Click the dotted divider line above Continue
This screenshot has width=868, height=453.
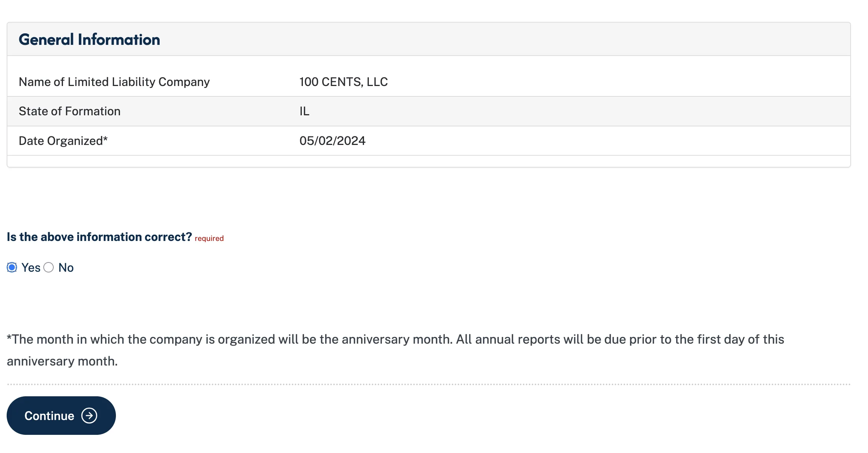pos(433,384)
